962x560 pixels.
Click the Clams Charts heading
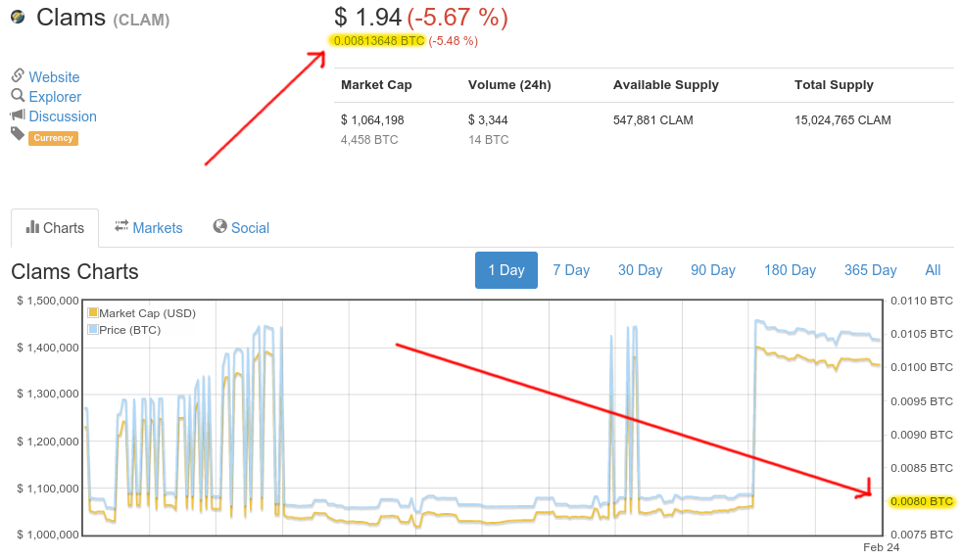point(74,272)
